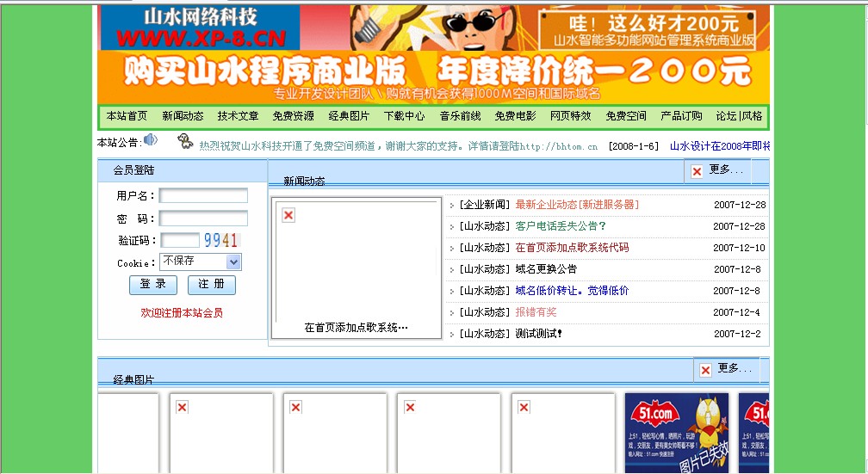Click the [2008-1-6] date in announcement ticker

(x=634, y=146)
